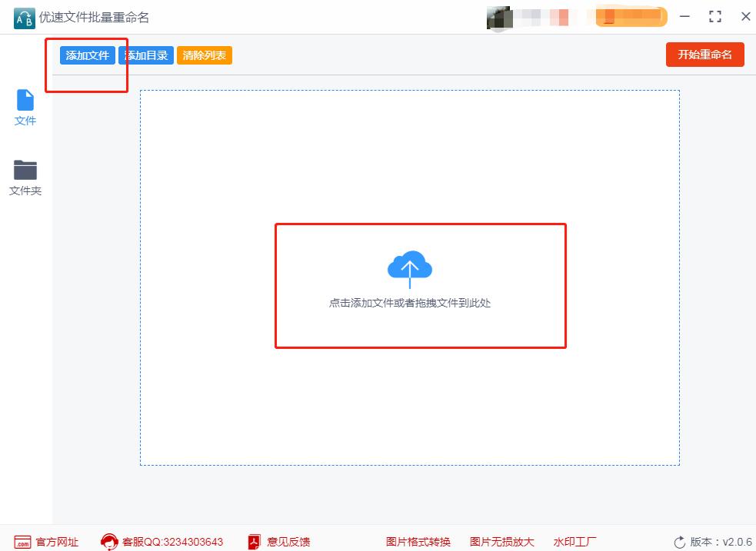
Task: Click the refresh icon next to version number
Action: click(x=679, y=542)
